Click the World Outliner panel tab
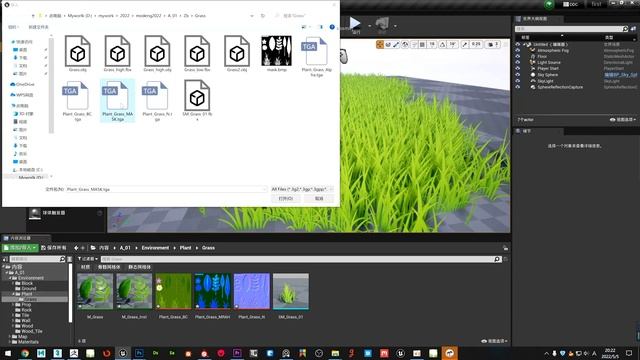Viewport: 640px width, 360px height. pos(537,19)
